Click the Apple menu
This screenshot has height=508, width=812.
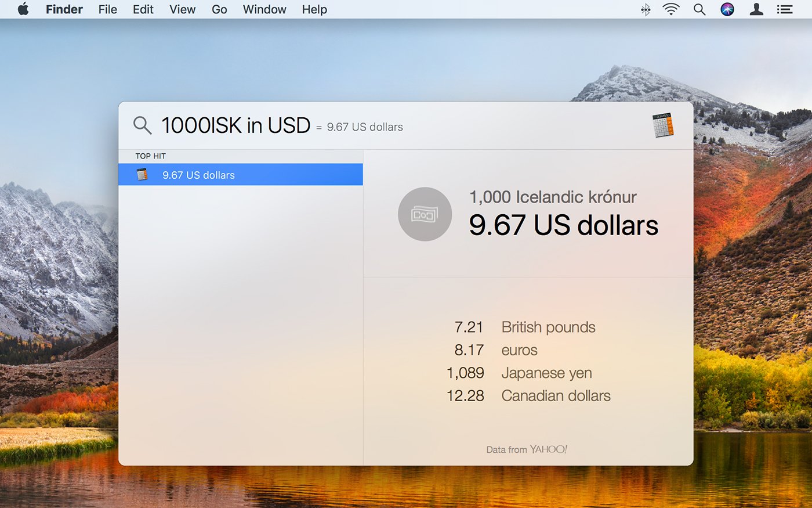point(23,9)
